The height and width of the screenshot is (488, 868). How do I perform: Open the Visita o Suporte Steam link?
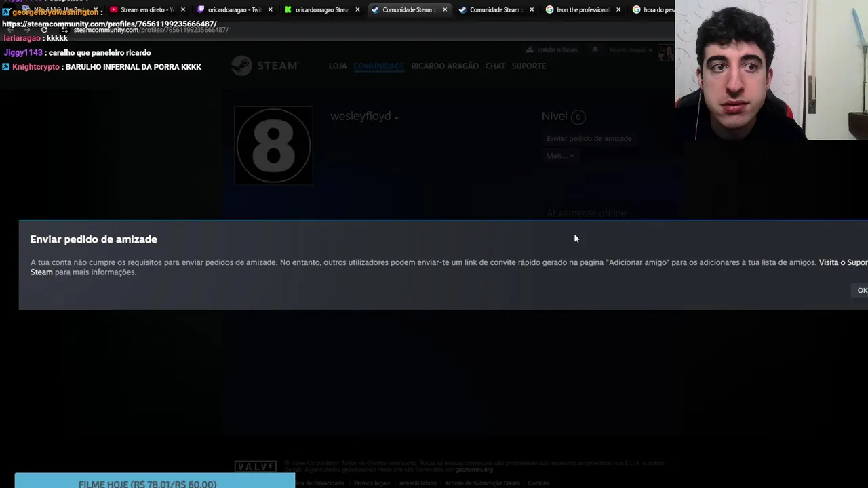point(843,262)
